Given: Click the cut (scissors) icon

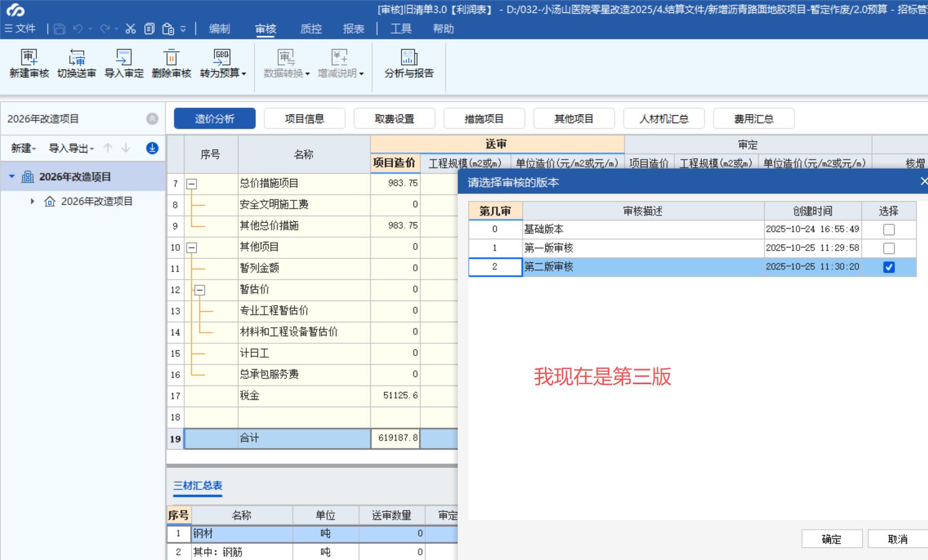Looking at the screenshot, I should [130, 28].
